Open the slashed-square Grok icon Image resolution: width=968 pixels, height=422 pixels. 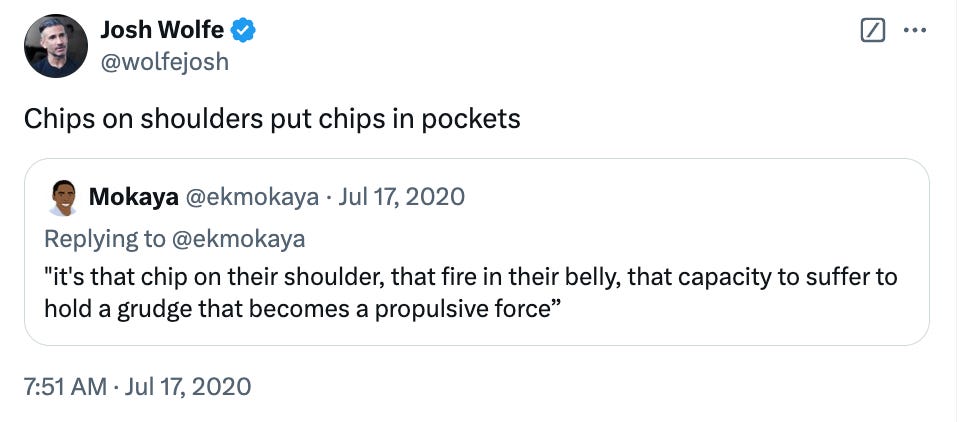tap(872, 31)
